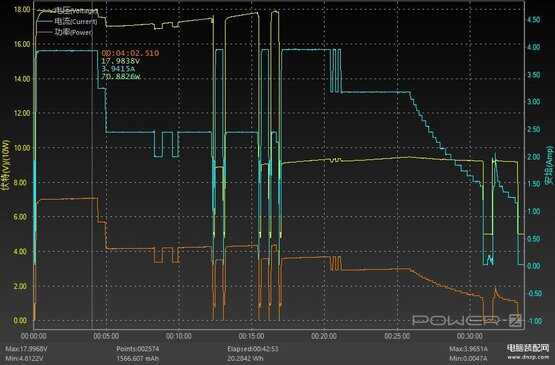
Task: Click the -1.00 label on the Amp axis
Action: coord(534,321)
